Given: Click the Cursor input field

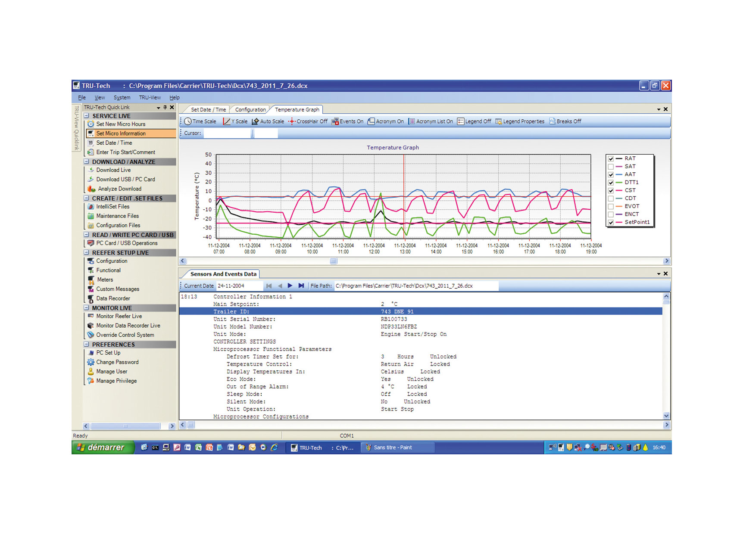Looking at the screenshot, I should pos(227,133).
